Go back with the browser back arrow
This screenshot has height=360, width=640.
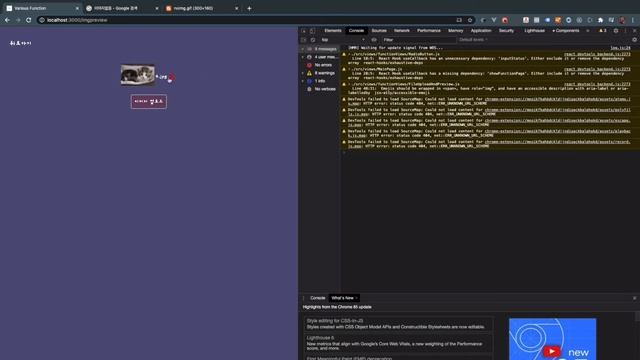[x=7, y=20]
